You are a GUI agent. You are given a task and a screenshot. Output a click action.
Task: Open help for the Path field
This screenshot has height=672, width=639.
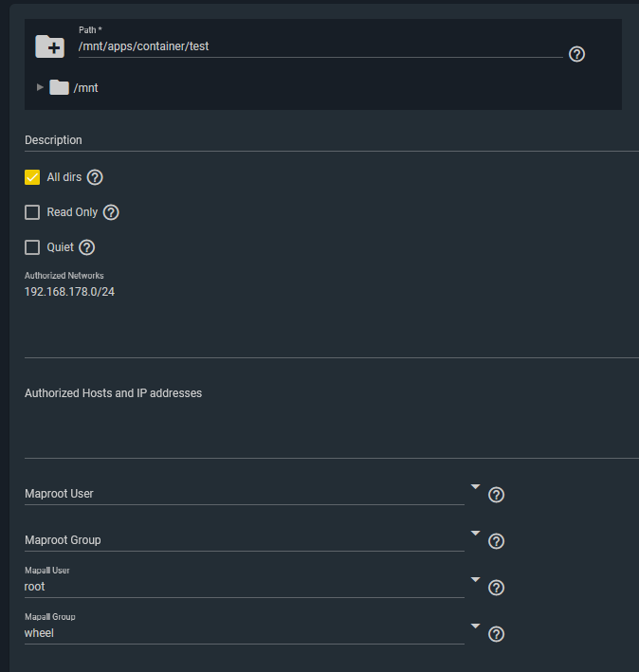point(576,54)
